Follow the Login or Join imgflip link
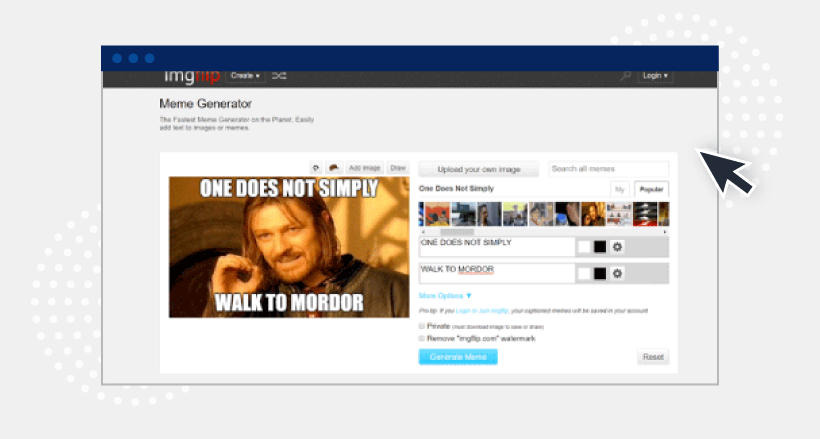 click(x=482, y=311)
